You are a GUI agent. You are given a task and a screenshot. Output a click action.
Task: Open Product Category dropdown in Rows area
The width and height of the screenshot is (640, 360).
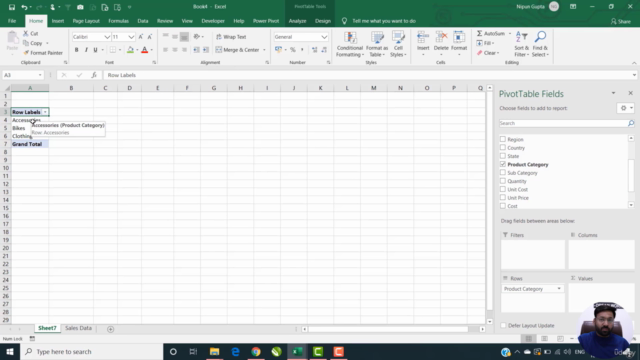point(559,289)
